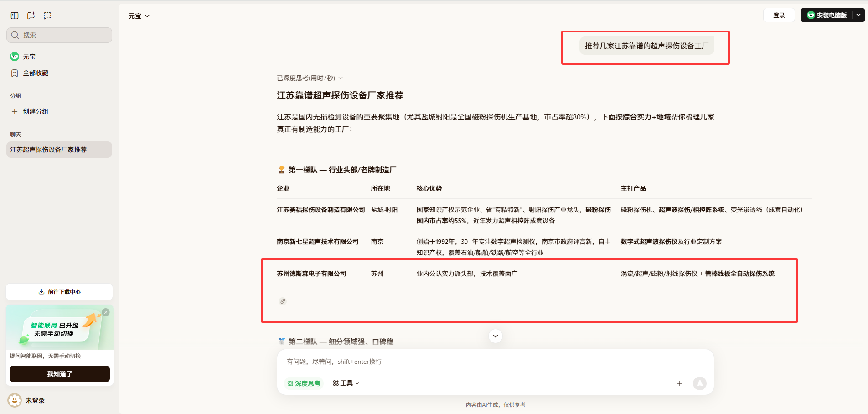
Task: Click the message input field
Action: point(496,362)
